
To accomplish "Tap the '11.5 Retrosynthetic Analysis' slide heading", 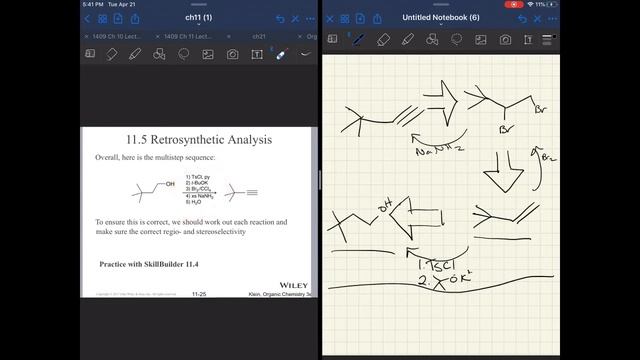I will 199,140.
